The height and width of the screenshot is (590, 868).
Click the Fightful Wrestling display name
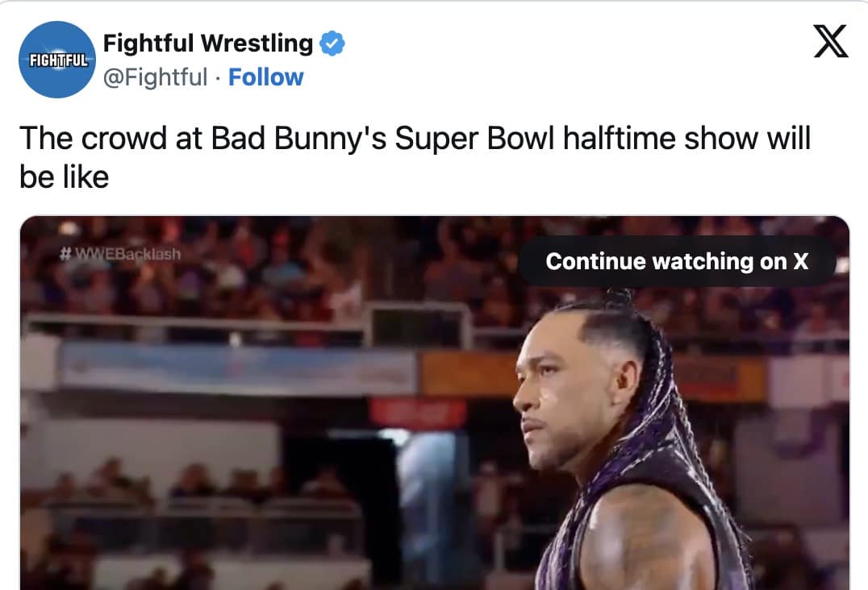pos(207,43)
